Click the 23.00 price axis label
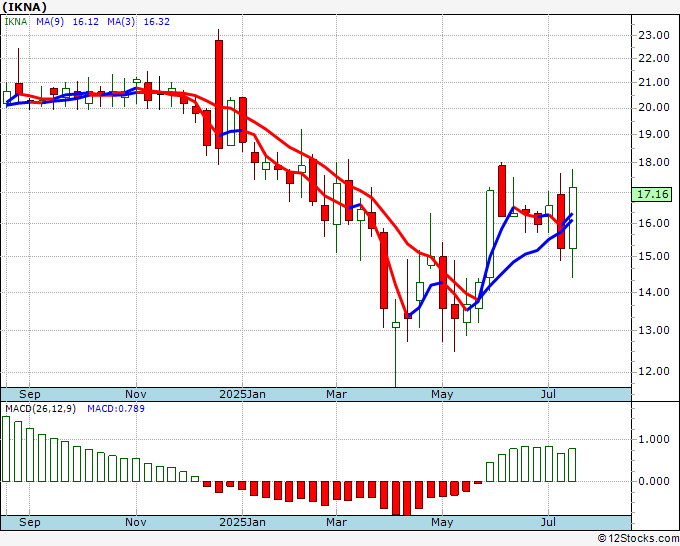This screenshot has width=680, height=546. point(654,36)
